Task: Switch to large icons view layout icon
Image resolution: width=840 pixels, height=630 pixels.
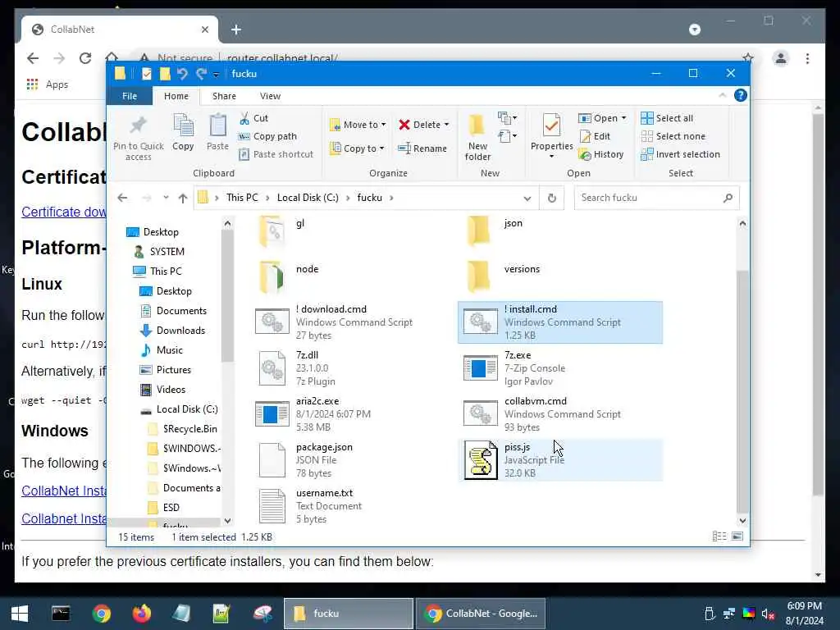Action: click(737, 536)
